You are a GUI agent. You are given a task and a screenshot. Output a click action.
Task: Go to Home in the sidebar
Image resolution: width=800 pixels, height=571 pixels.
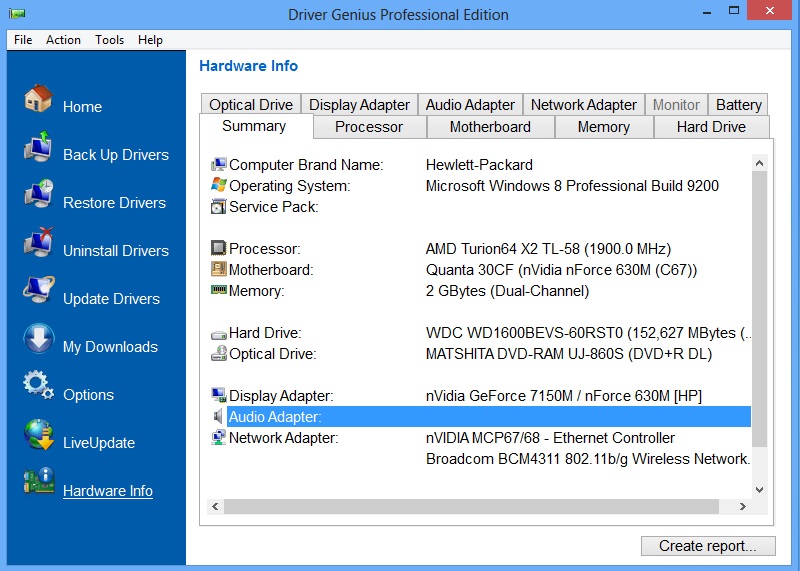tap(83, 107)
